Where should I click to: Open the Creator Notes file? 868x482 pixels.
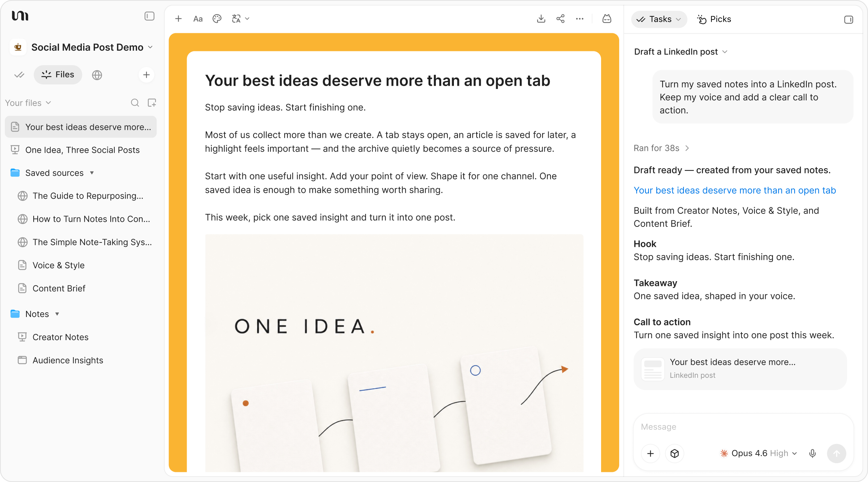click(x=81, y=337)
